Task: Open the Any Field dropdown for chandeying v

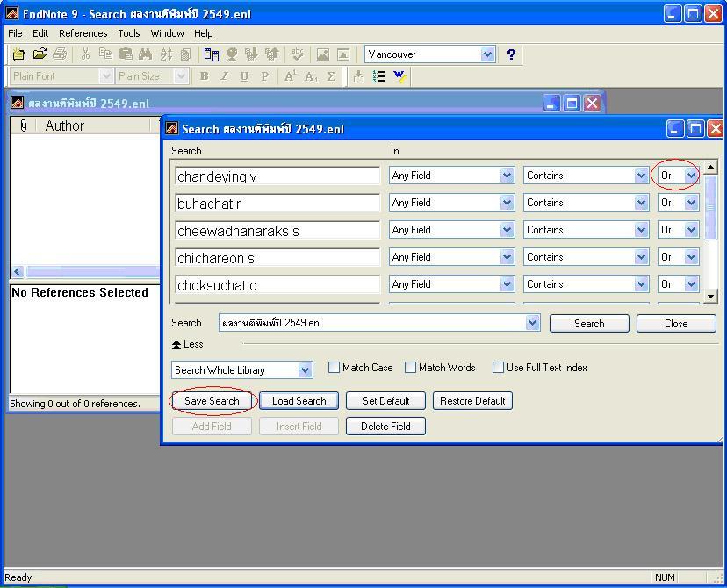Action: coord(507,176)
